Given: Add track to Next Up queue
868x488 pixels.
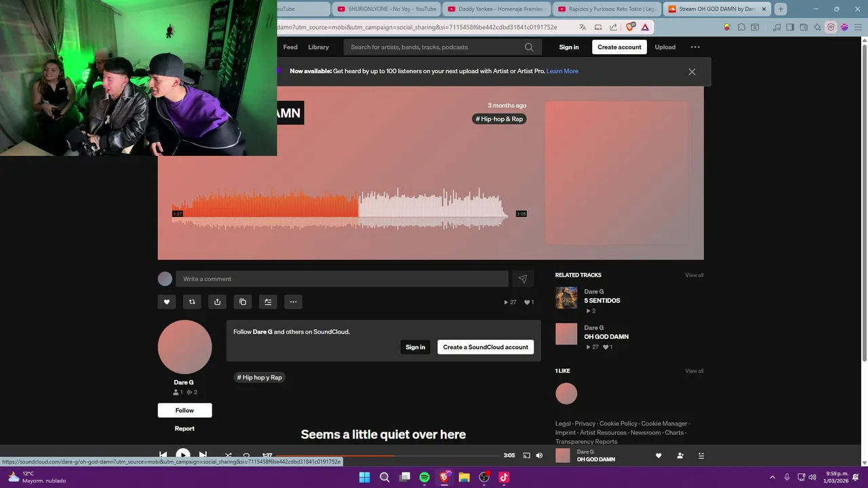Looking at the screenshot, I should coord(268,302).
